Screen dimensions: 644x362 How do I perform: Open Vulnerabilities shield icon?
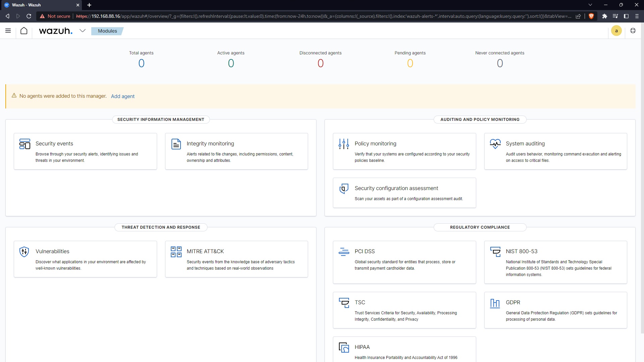coord(24,252)
